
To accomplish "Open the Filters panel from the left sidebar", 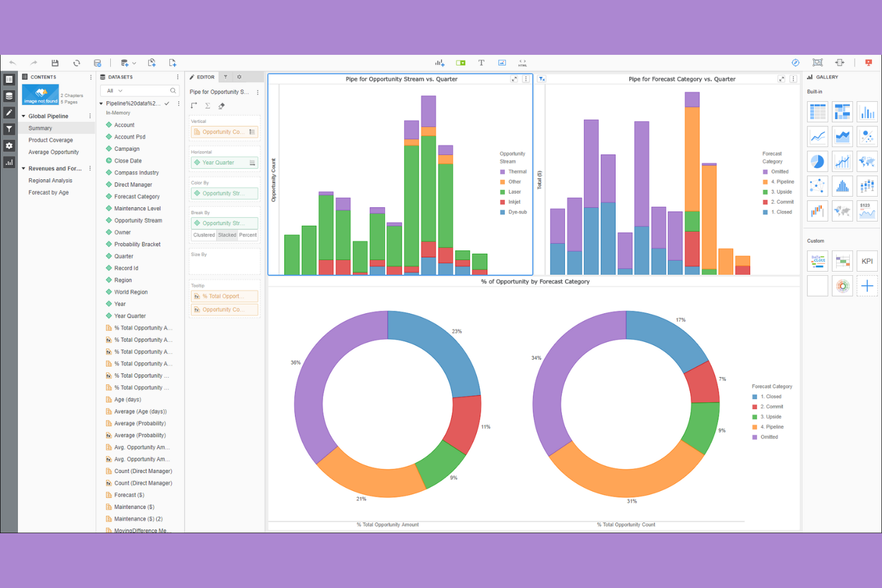I will (x=9, y=129).
